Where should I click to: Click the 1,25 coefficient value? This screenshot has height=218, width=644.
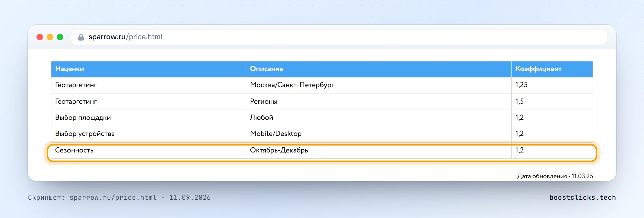(x=521, y=85)
